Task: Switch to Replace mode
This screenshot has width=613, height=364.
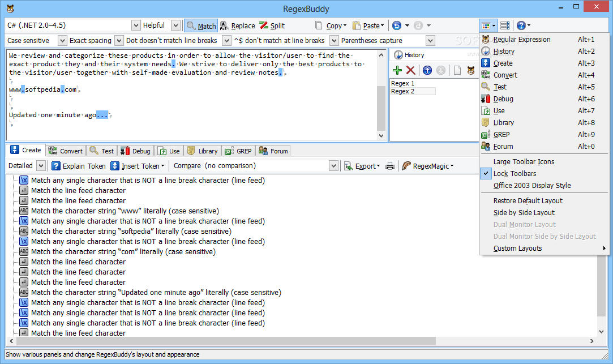Action: pyautogui.click(x=238, y=26)
